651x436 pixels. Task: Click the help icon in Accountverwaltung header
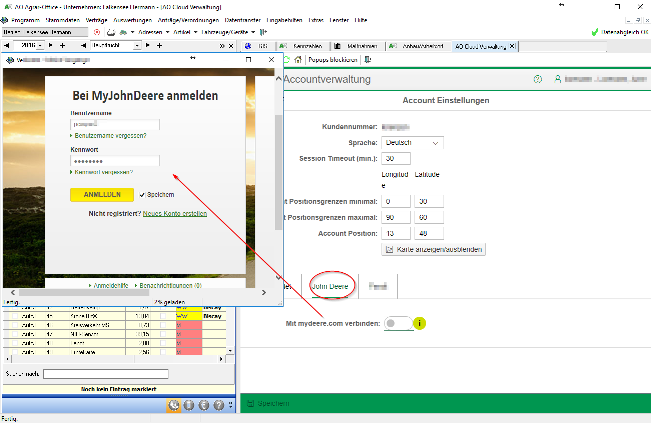538,79
